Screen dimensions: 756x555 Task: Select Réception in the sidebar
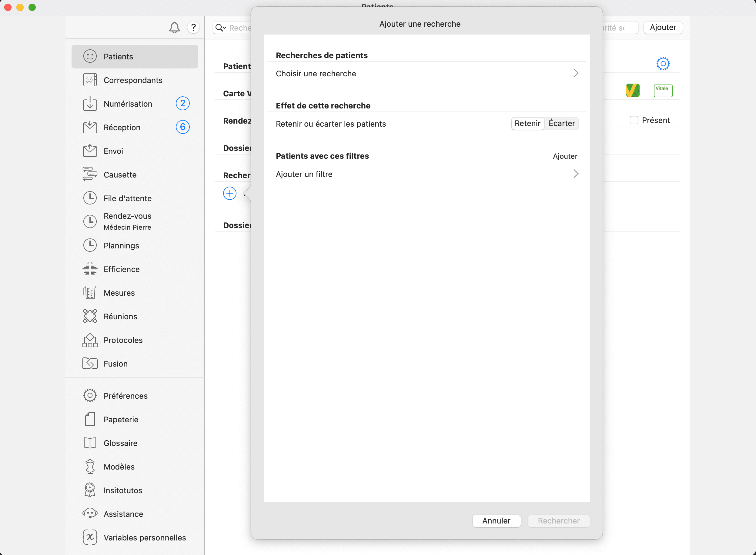coord(122,127)
